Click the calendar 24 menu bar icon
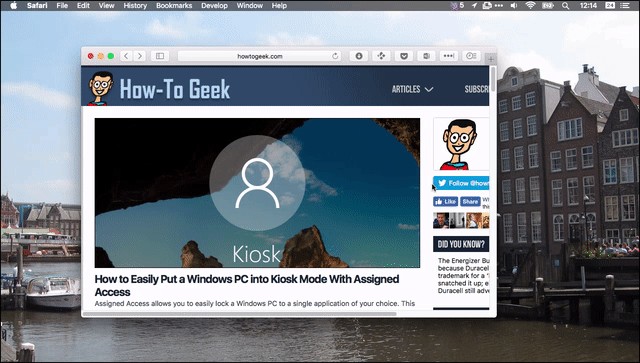Image resolution: width=640 pixels, height=363 pixels. click(x=610, y=5)
